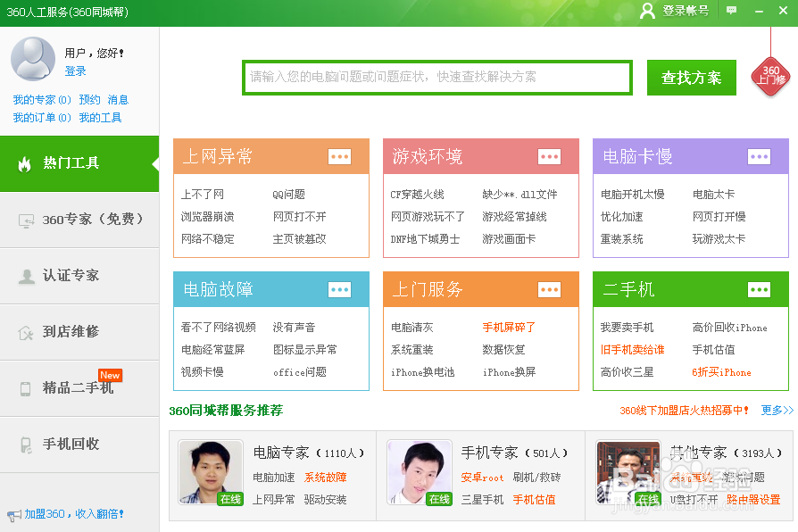Open 我的订单 (0) link

[x=42, y=118]
